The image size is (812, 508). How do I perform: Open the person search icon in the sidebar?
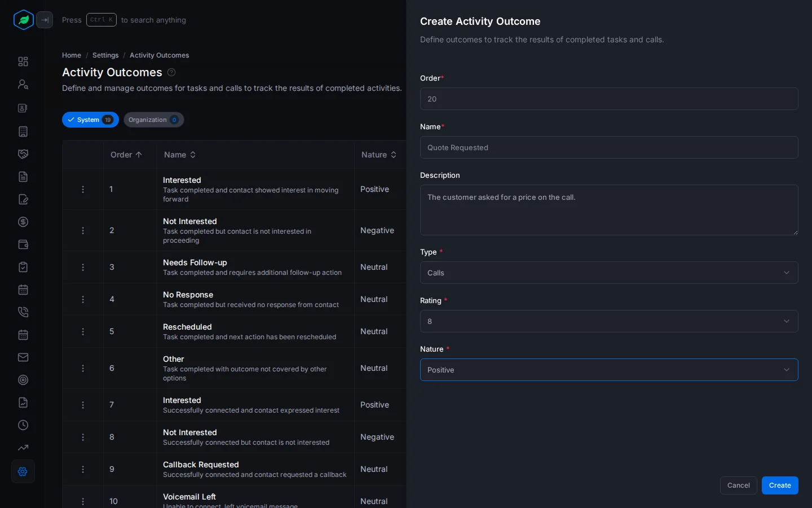23,84
